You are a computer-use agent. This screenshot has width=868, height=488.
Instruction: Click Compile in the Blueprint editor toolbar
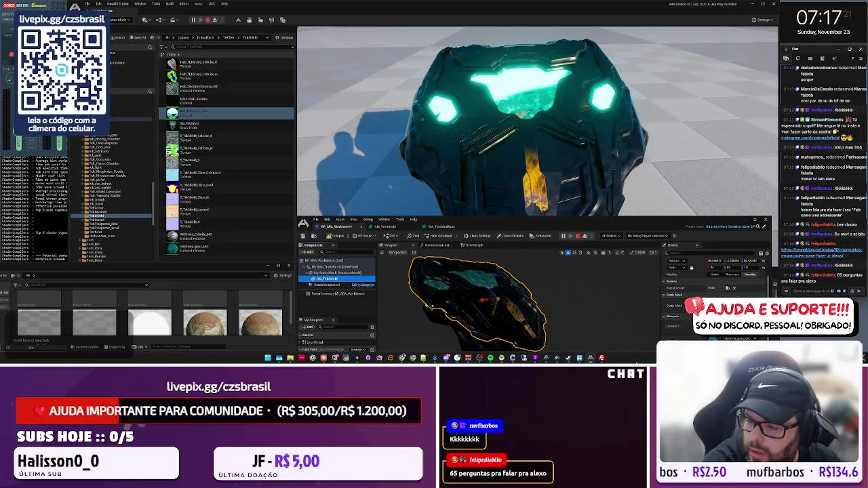pos(334,236)
